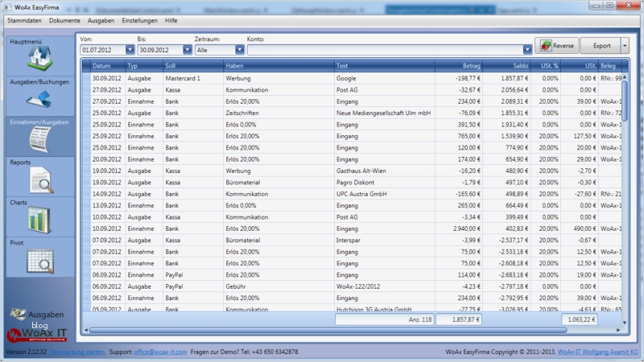Sort by the Saldo column header
The image size is (644, 362).
(x=507, y=66)
